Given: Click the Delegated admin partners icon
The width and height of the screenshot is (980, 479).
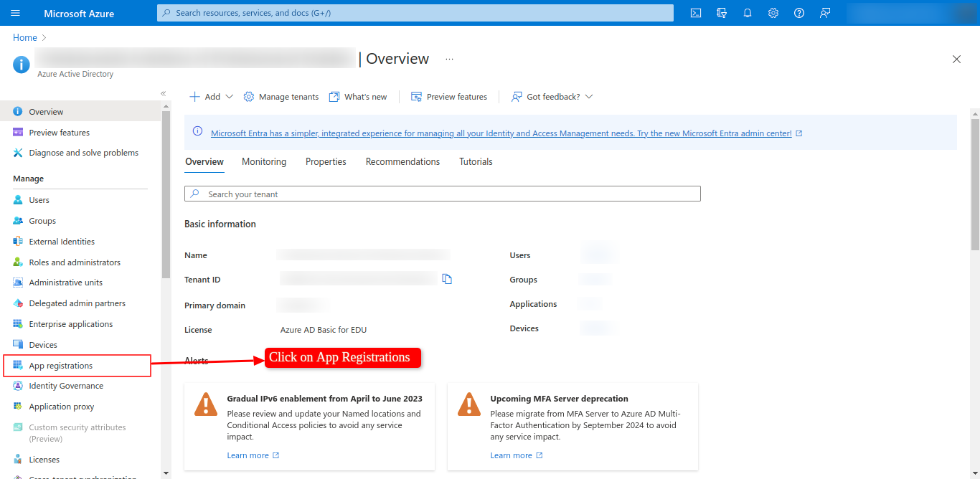Looking at the screenshot, I should coord(18,303).
